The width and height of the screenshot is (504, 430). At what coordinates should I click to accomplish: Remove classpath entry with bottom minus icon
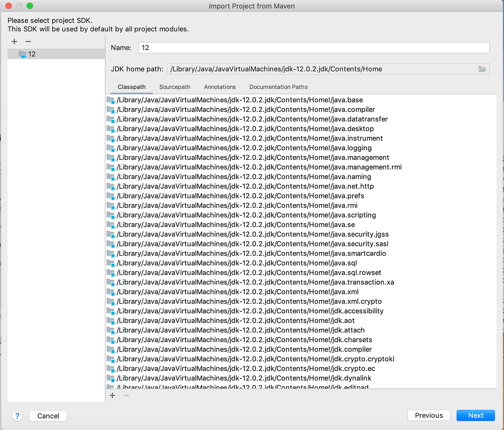pos(126,395)
